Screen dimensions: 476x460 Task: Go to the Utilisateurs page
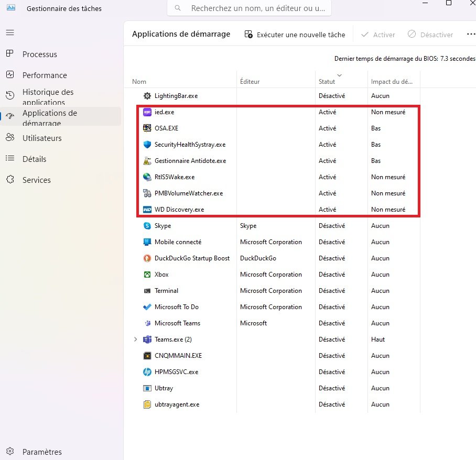point(42,138)
